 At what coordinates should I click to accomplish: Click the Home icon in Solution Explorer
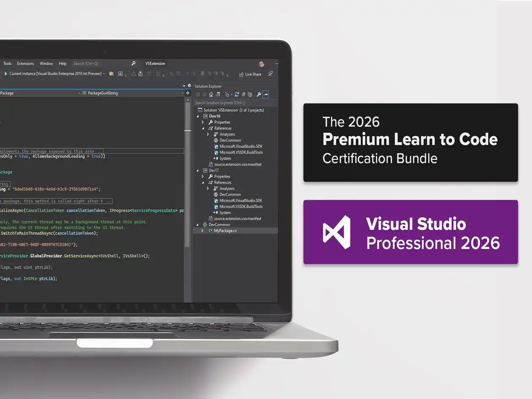point(211,94)
